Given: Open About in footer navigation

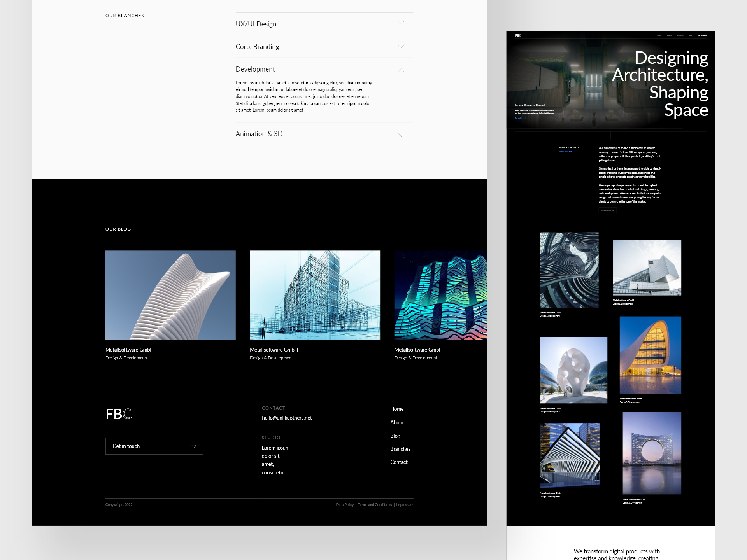Looking at the screenshot, I should [x=396, y=422].
